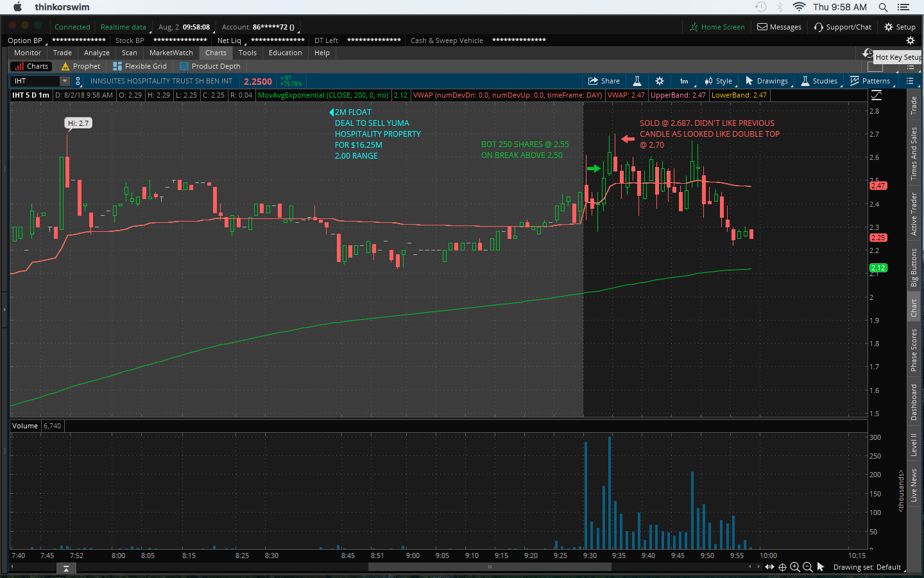
Task: Open the Patterns menu
Action: pyautogui.click(x=871, y=81)
